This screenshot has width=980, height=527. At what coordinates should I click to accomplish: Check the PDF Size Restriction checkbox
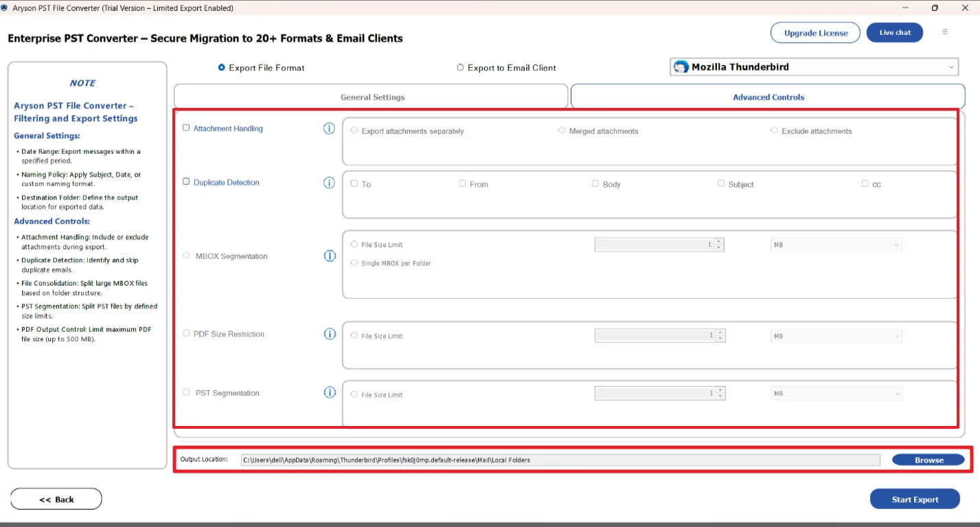pos(186,333)
